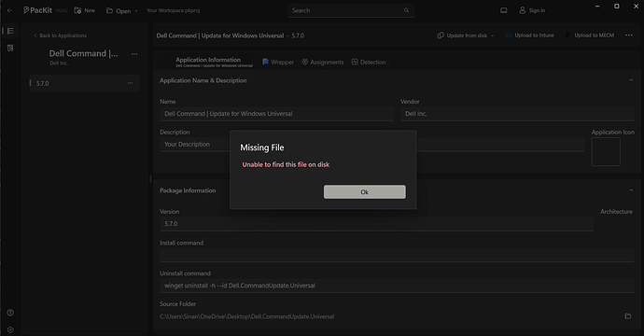Open the help icon in sidebar
Screen dimensions: 644x336
click(10, 313)
